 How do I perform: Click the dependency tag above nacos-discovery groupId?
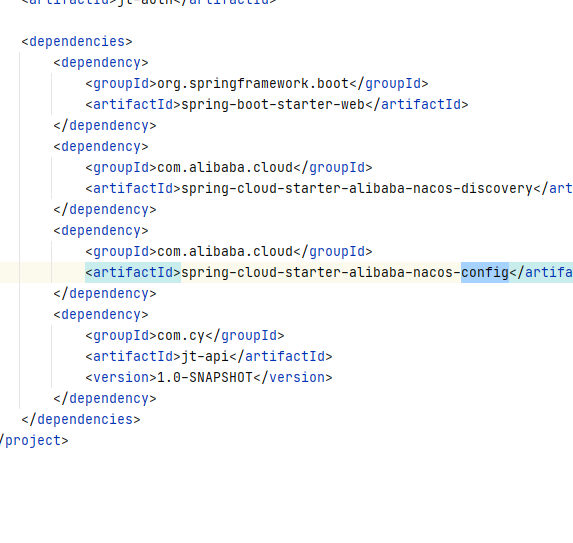[x=101, y=147]
